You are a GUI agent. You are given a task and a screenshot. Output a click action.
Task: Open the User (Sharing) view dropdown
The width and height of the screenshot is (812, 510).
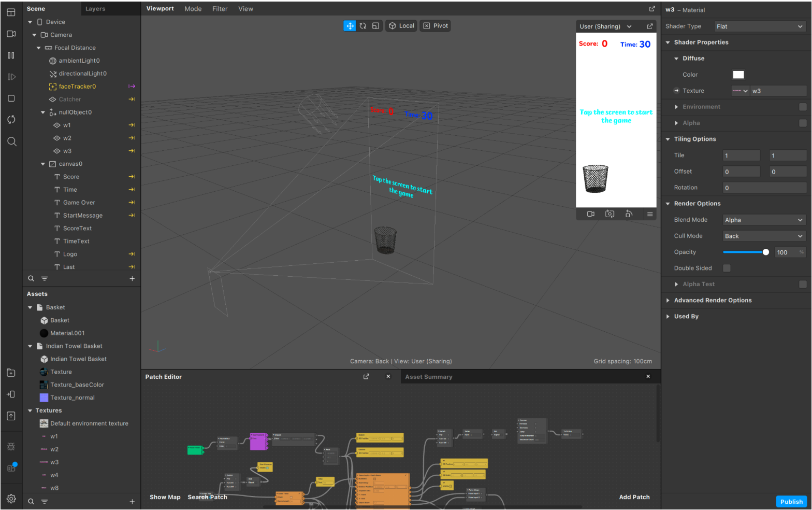[605, 26]
